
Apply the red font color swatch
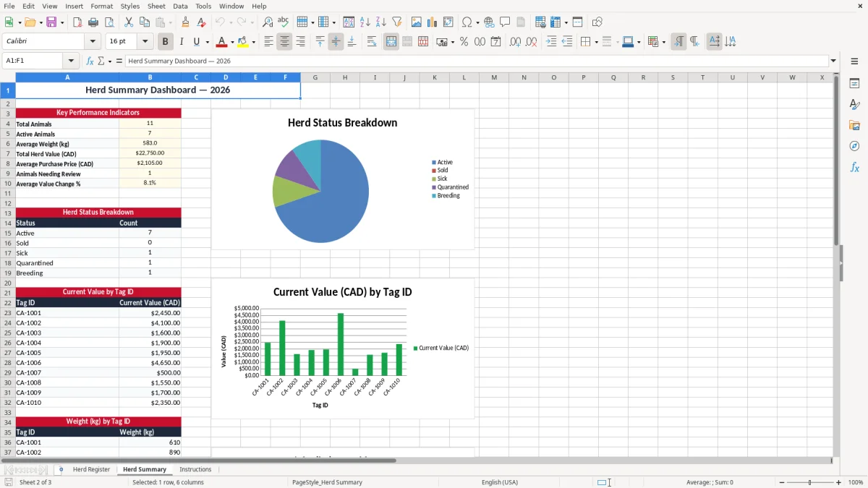point(222,42)
